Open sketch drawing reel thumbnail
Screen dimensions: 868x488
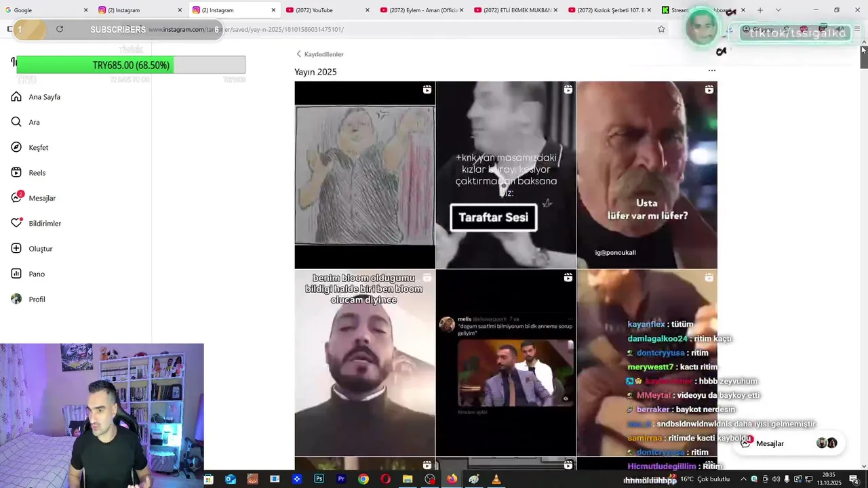365,175
